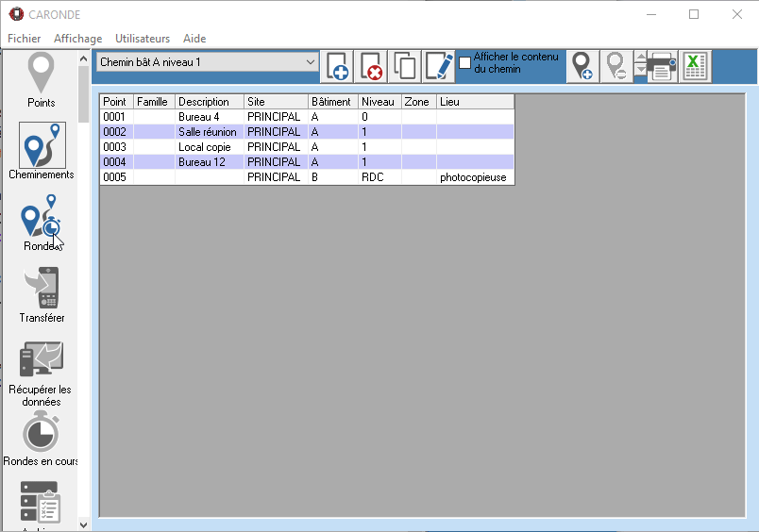
Task: Sort by the Famille column header
Action: tap(154, 102)
